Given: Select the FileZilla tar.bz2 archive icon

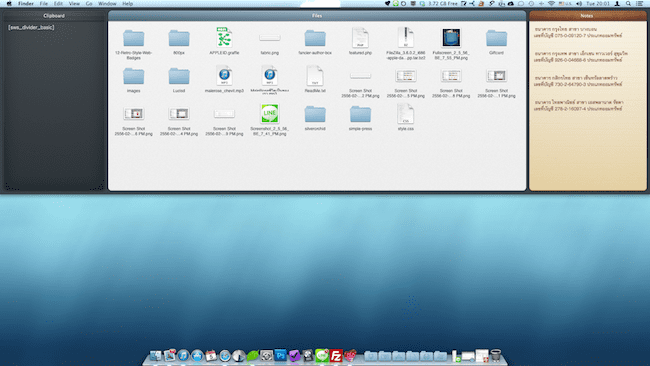Looking at the screenshot, I should pyautogui.click(x=405, y=37).
